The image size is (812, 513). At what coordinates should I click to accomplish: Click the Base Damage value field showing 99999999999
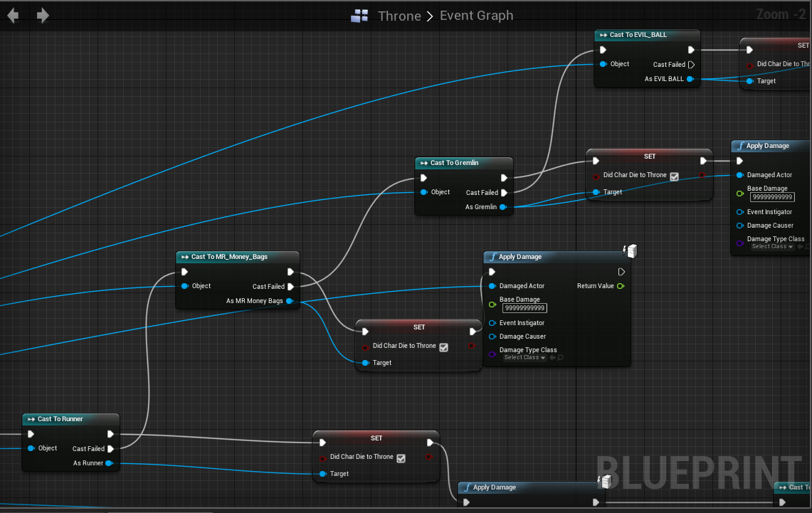[526, 308]
